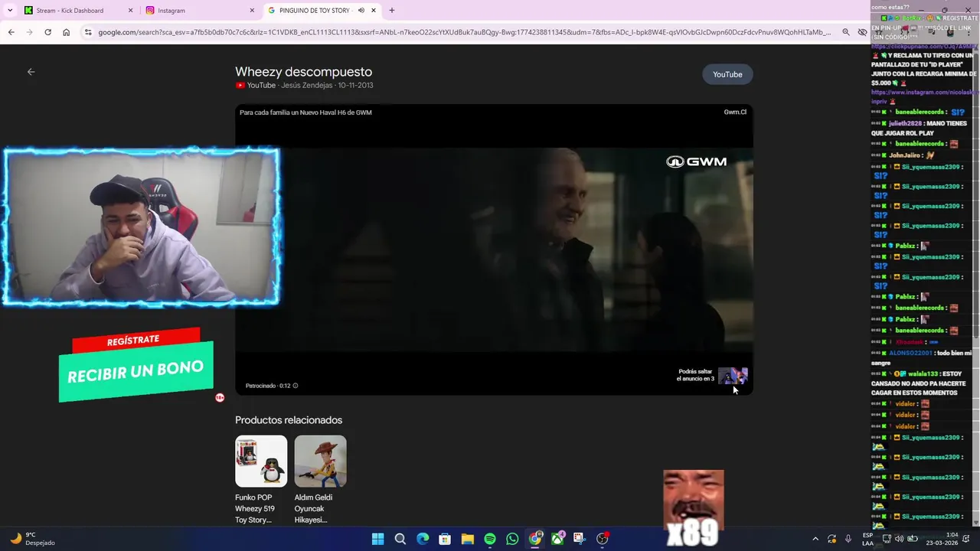This screenshot has width=980, height=551.
Task: Click the red REGÍSTRATE label
Action: coord(136,340)
